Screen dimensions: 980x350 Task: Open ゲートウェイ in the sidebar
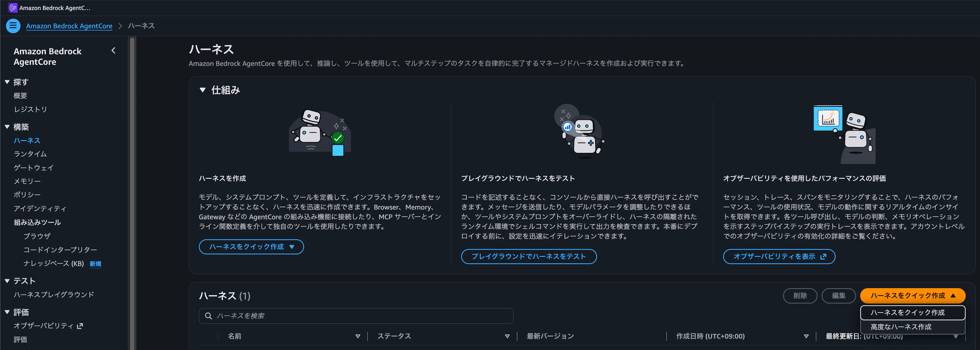click(34, 168)
